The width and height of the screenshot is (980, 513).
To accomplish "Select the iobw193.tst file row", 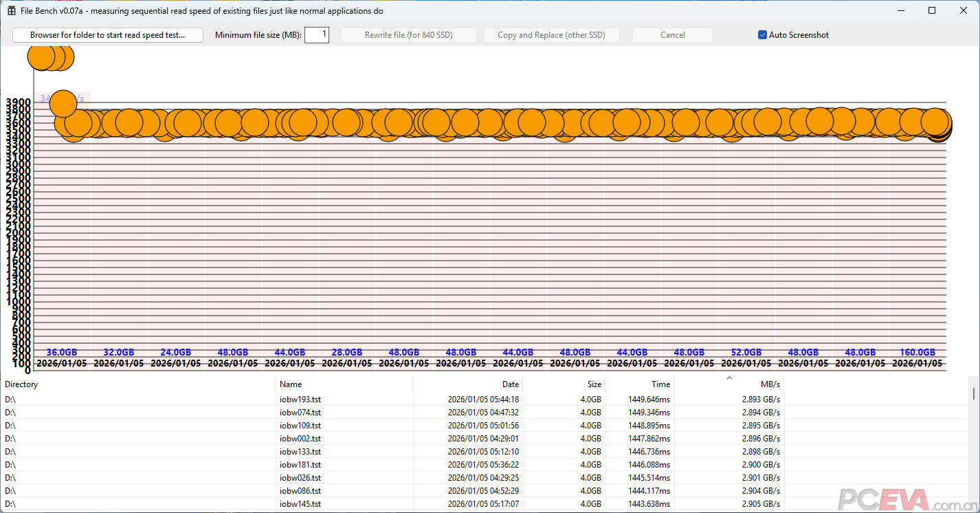I will tap(300, 399).
